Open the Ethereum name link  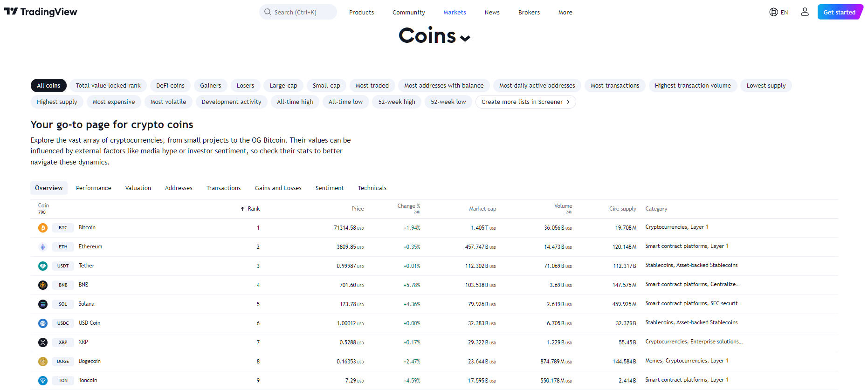(x=90, y=246)
